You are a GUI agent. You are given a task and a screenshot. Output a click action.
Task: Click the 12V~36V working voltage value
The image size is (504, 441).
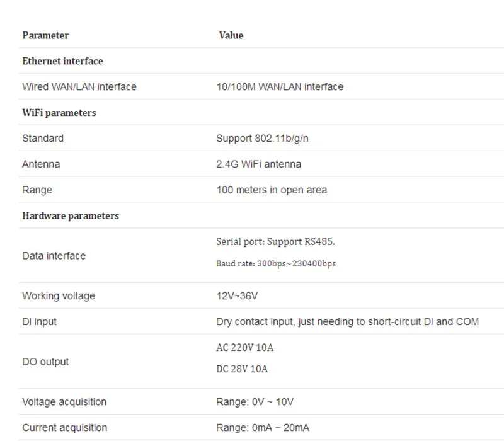tap(237, 295)
